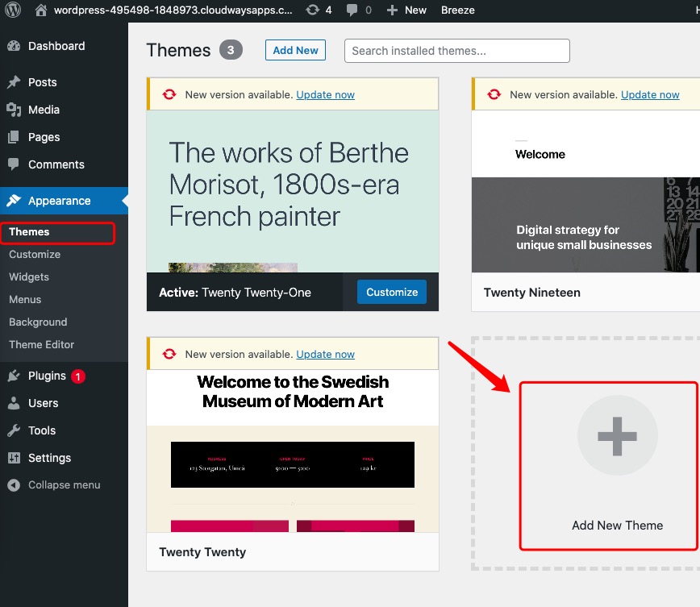
Task: Click Customize button for Twenty Twenty-One
Action: [392, 292]
